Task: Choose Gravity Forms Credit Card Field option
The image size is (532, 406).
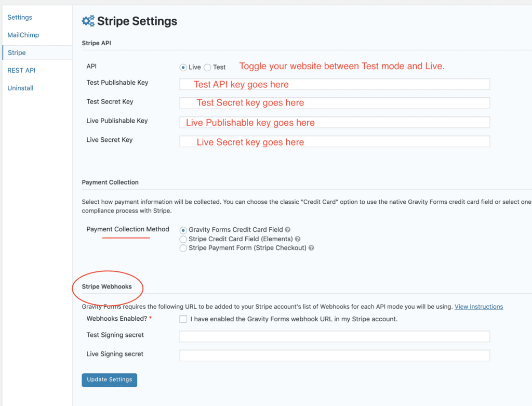Action: click(183, 230)
